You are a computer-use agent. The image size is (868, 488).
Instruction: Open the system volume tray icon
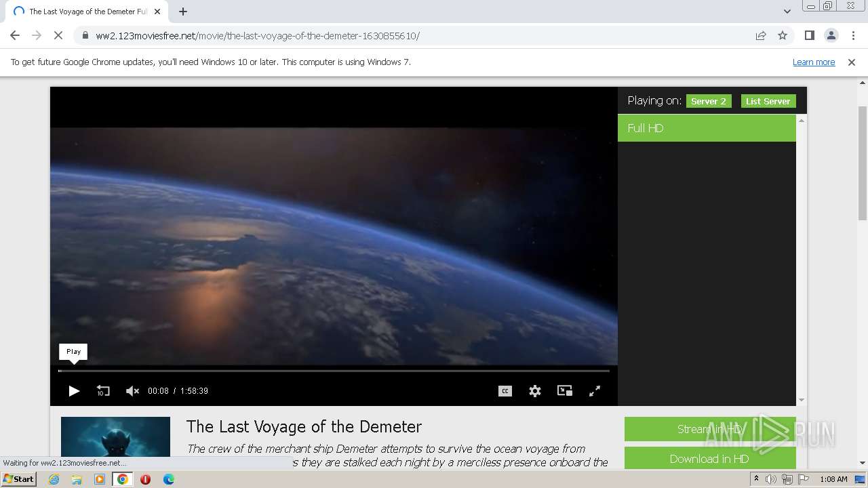[x=770, y=479]
